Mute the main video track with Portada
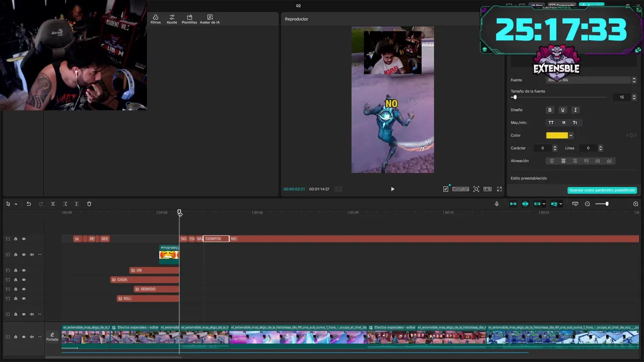Screen dimensions: 644x362 32,337
